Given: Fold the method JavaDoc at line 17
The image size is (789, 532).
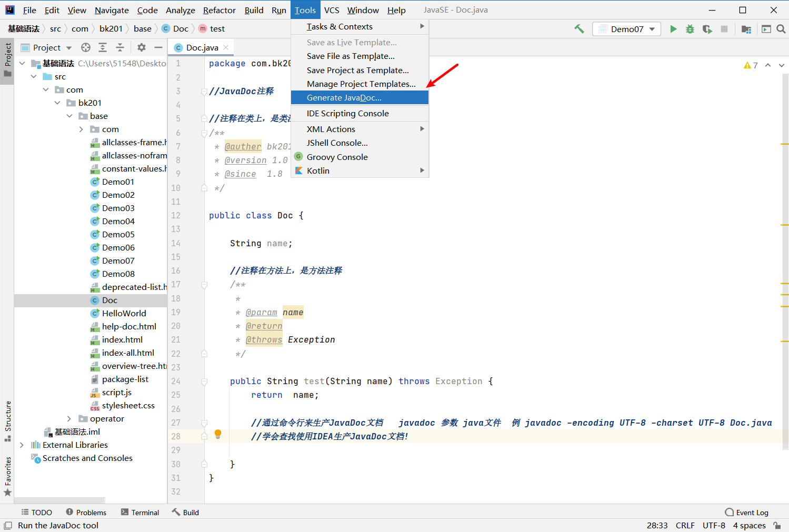Looking at the screenshot, I should coord(204,285).
